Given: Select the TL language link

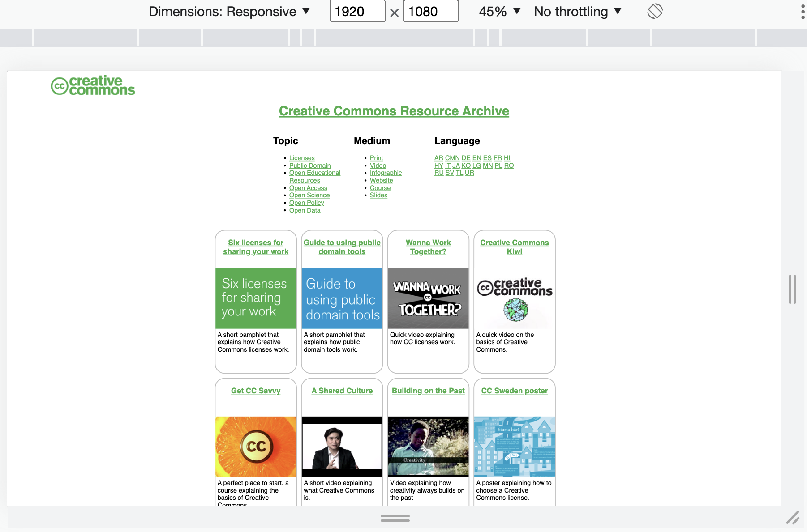Looking at the screenshot, I should click(459, 173).
